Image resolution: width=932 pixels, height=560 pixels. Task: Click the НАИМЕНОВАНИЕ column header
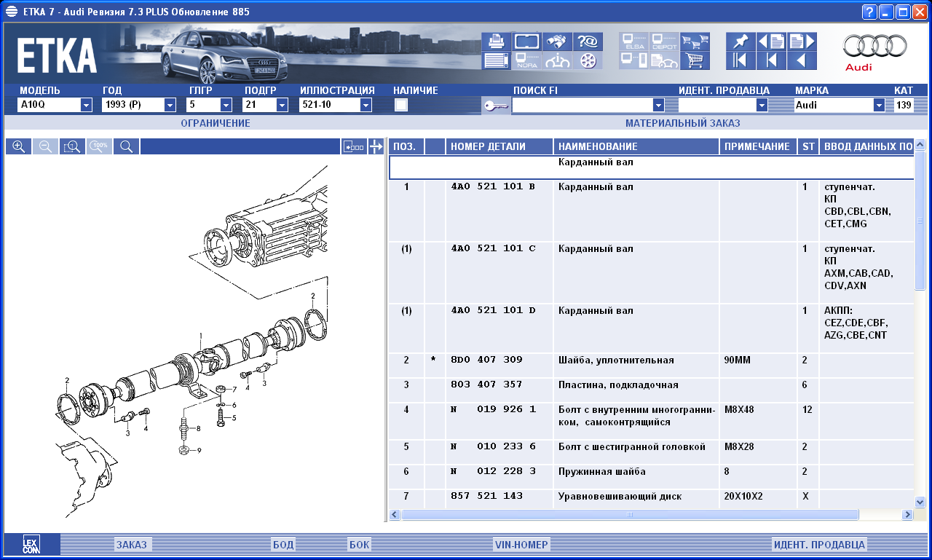point(636,146)
